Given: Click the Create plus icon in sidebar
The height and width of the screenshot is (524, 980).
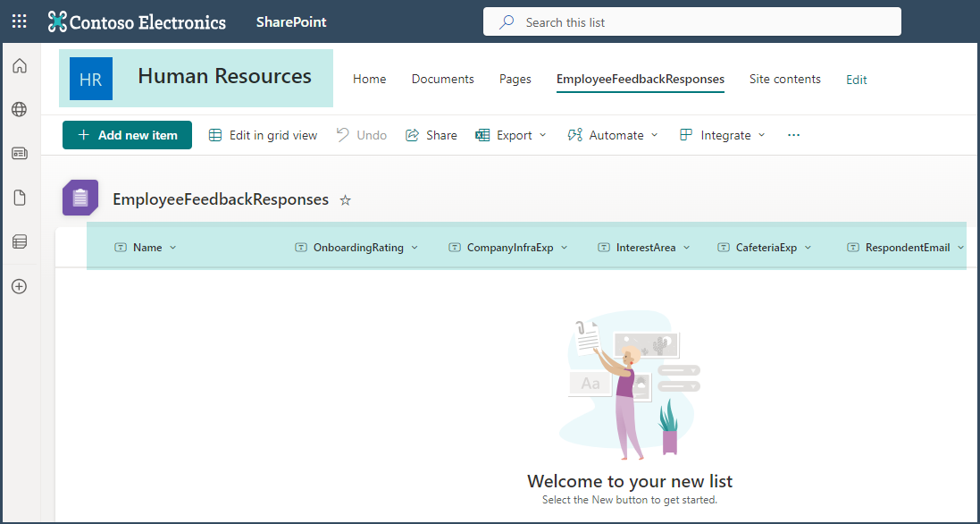Looking at the screenshot, I should tap(20, 287).
